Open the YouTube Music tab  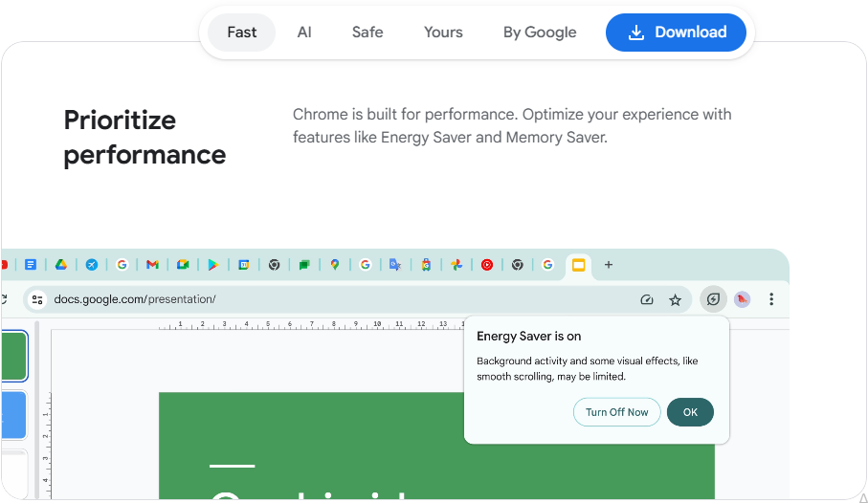486,265
